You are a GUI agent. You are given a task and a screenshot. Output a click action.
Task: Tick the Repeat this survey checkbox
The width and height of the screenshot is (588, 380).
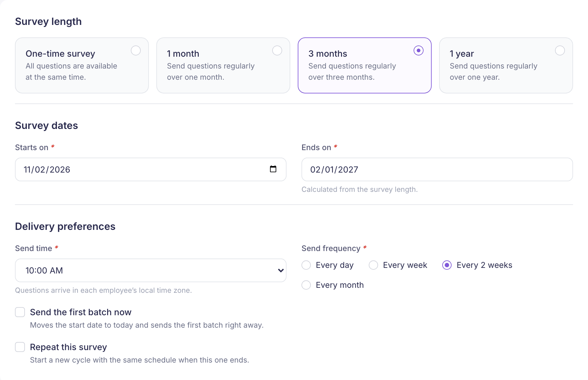tap(20, 347)
